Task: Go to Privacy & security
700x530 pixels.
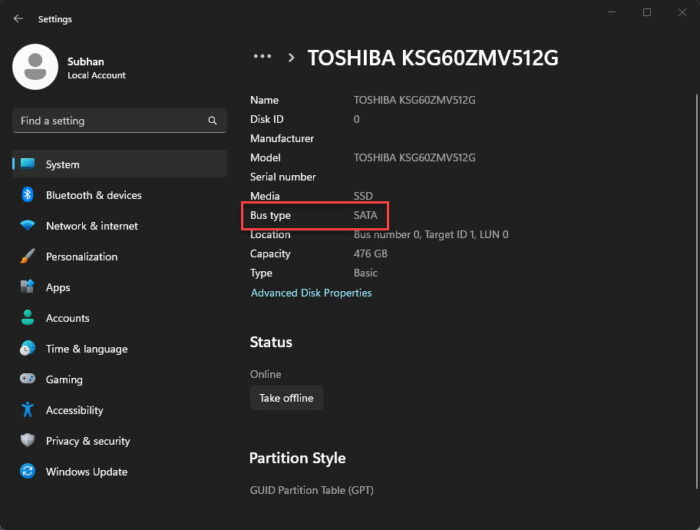Action: coord(120,441)
